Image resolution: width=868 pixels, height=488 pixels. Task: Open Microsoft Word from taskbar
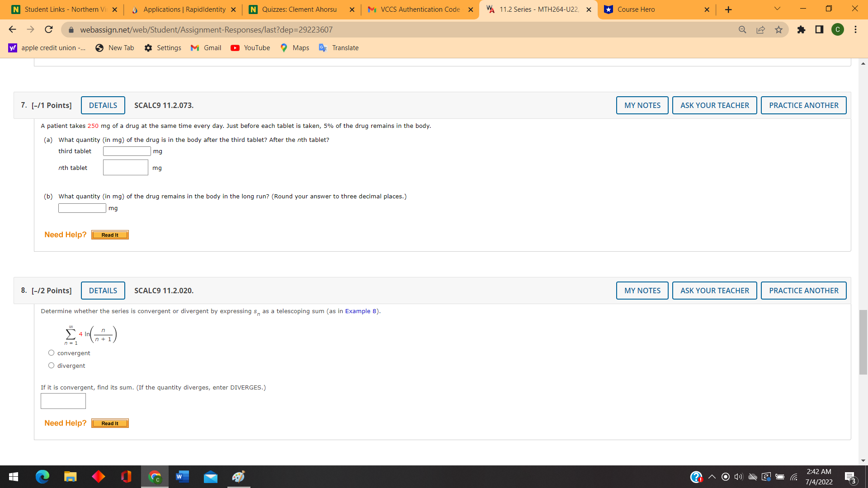coord(182,477)
